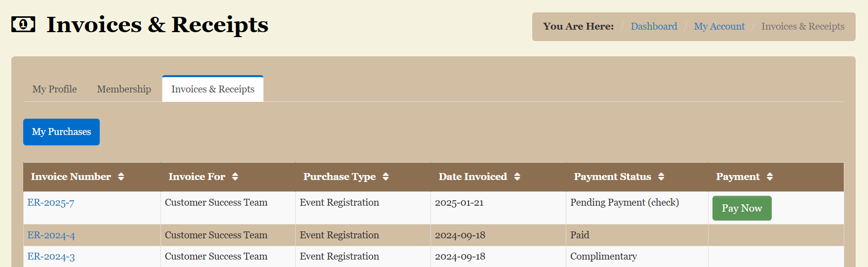Image resolution: width=868 pixels, height=267 pixels.
Task: Open the My Profile tab
Action: coord(55,89)
